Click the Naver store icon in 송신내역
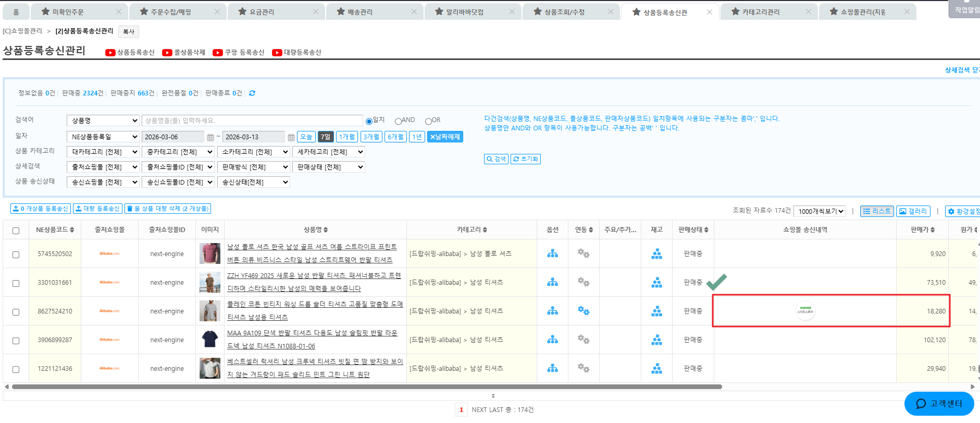The height and width of the screenshot is (423, 980). [805, 311]
